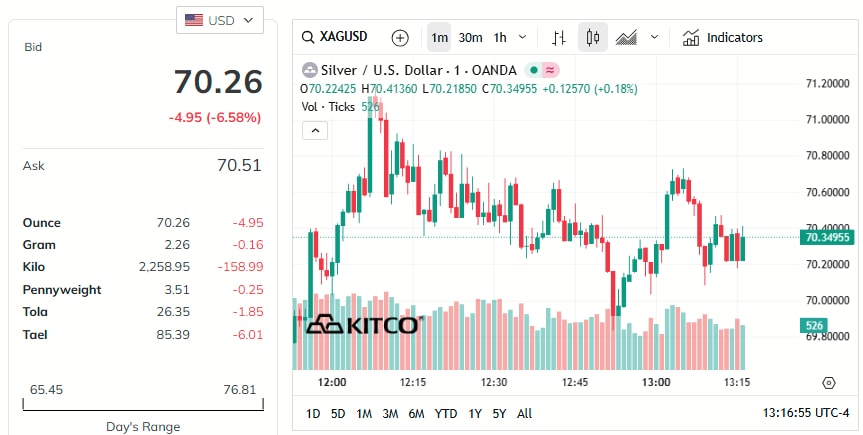Click the XAGUSD symbol search

point(335,38)
